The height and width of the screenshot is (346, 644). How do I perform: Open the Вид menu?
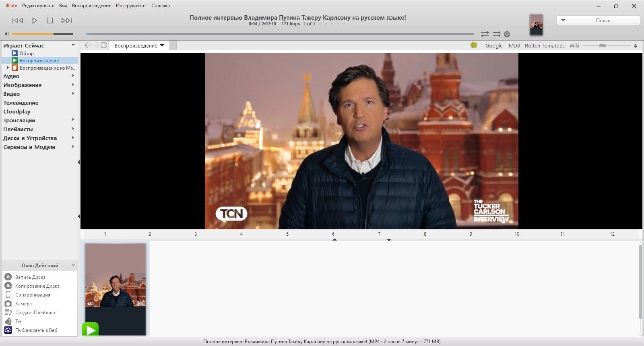coord(63,6)
